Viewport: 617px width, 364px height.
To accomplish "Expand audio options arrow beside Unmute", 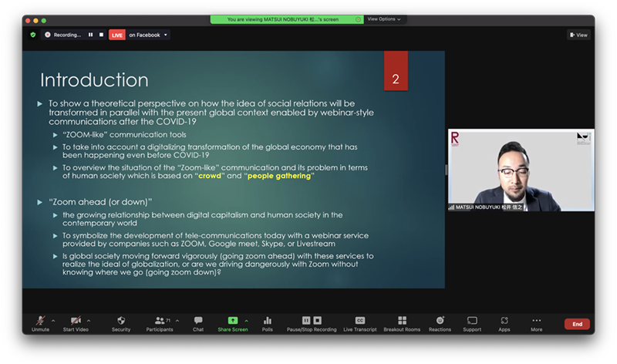I will (53, 320).
